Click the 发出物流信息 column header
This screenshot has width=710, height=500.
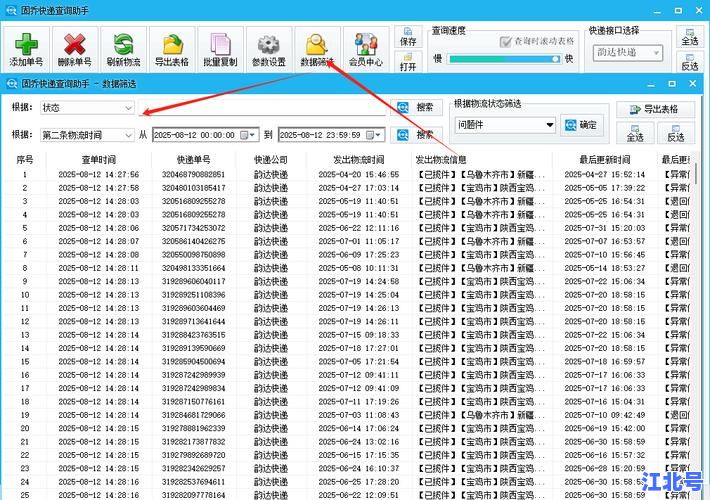pyautogui.click(x=482, y=160)
